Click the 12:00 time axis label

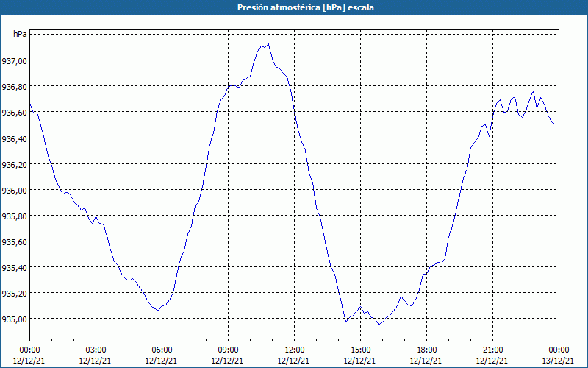(294, 350)
